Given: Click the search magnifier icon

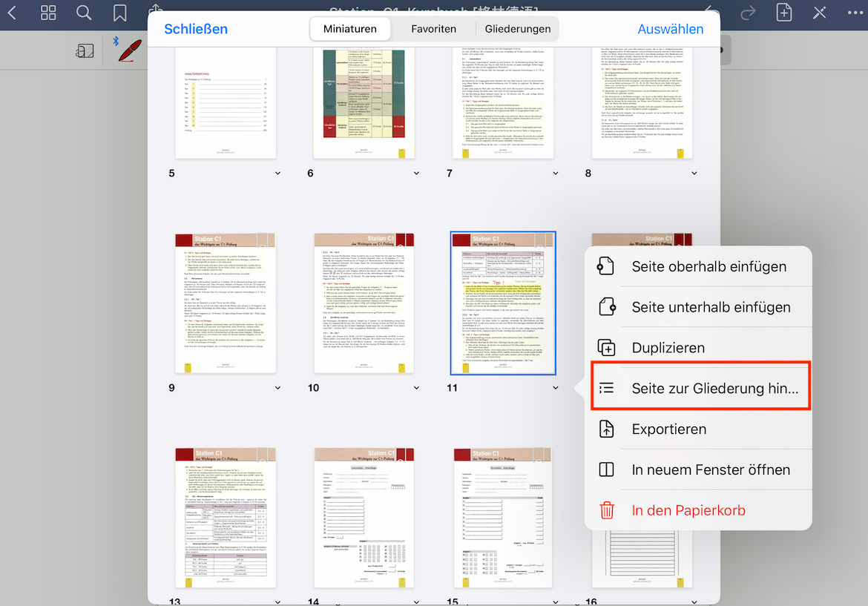Looking at the screenshot, I should click(x=84, y=13).
